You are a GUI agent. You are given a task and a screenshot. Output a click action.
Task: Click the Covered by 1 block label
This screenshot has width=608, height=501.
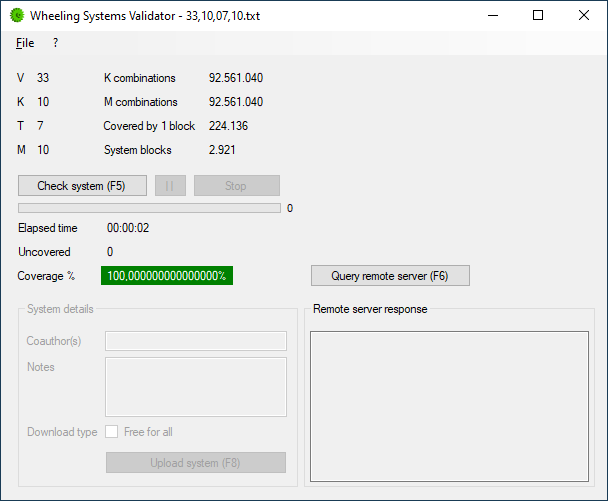pos(149,126)
